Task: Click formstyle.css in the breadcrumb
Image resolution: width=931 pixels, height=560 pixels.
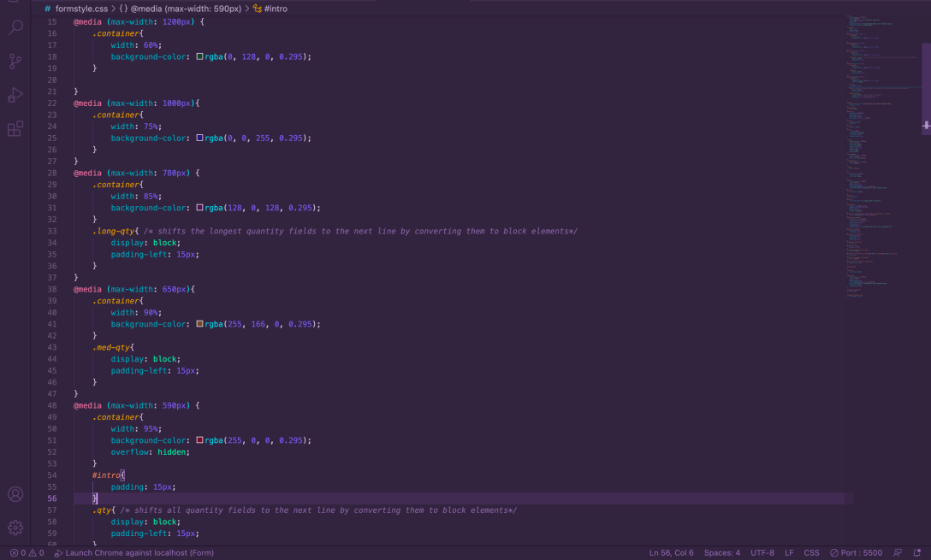Action: [80, 9]
